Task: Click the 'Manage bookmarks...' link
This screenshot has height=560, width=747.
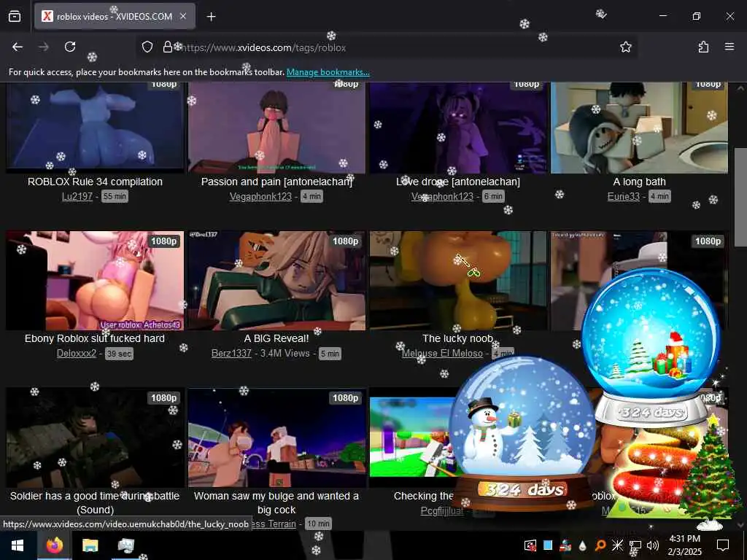Action: point(328,72)
